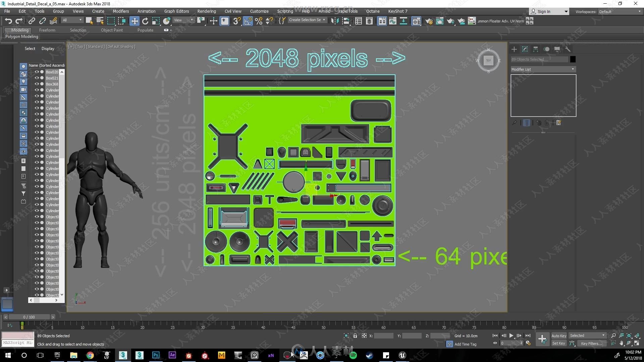The image size is (644, 362).
Task: Click the viewport ViewCube Top face
Action: click(488, 60)
